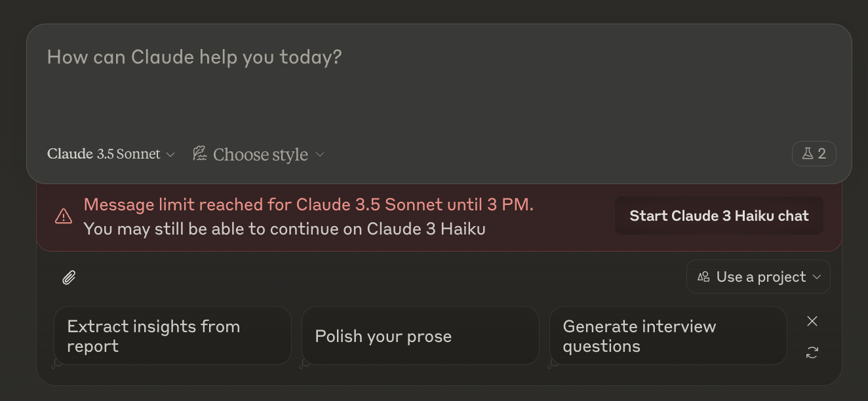The image size is (868, 401).
Task: Pick the Generate interview questions suggestion
Action: [667, 335]
